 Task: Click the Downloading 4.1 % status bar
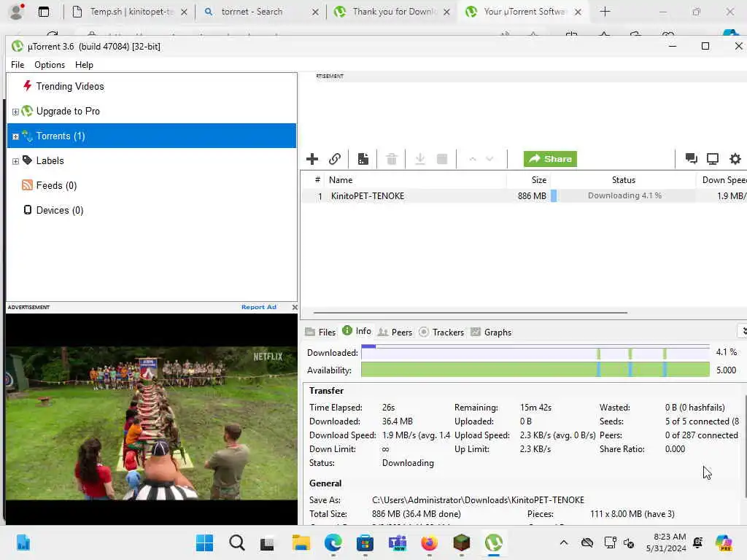click(623, 195)
